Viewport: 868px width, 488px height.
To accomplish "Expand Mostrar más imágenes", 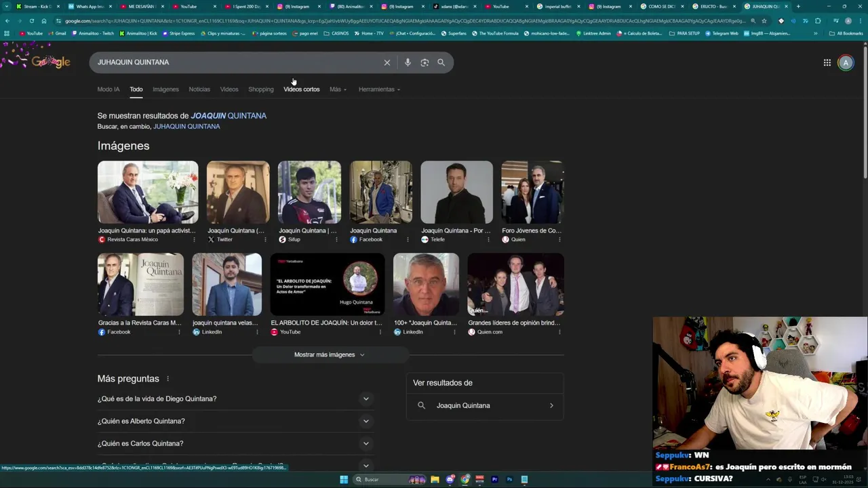I will tap(330, 354).
